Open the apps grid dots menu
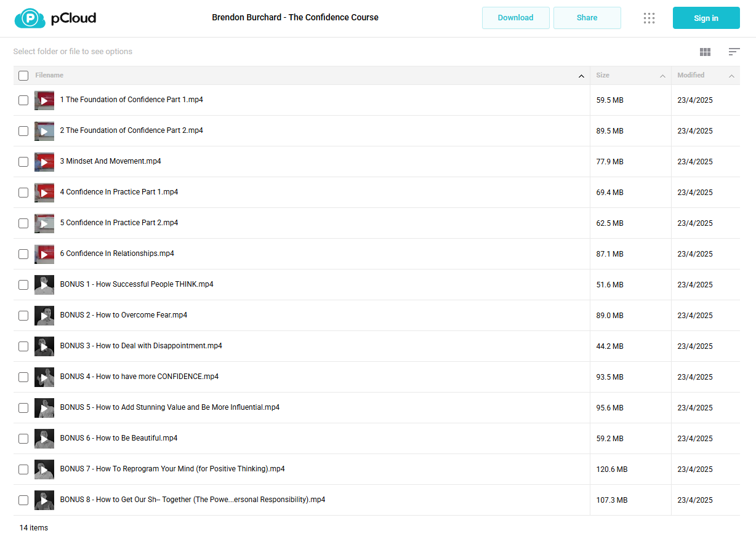This screenshot has height=547, width=756. (649, 18)
